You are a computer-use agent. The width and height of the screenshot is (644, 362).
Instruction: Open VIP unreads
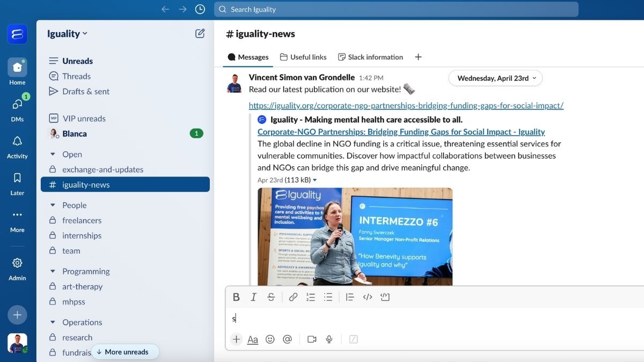pos(125,119)
